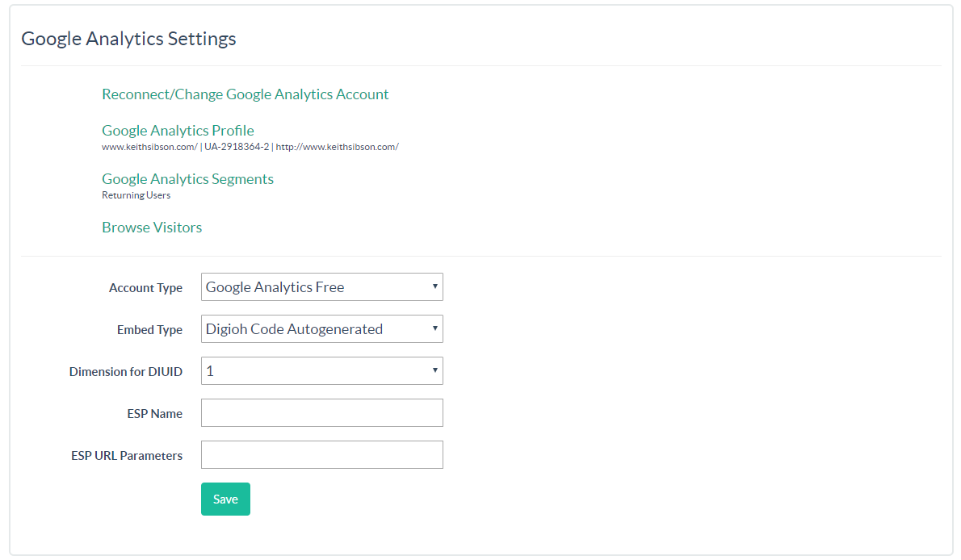
Task: Focus the ESP Name input field
Action: (321, 413)
